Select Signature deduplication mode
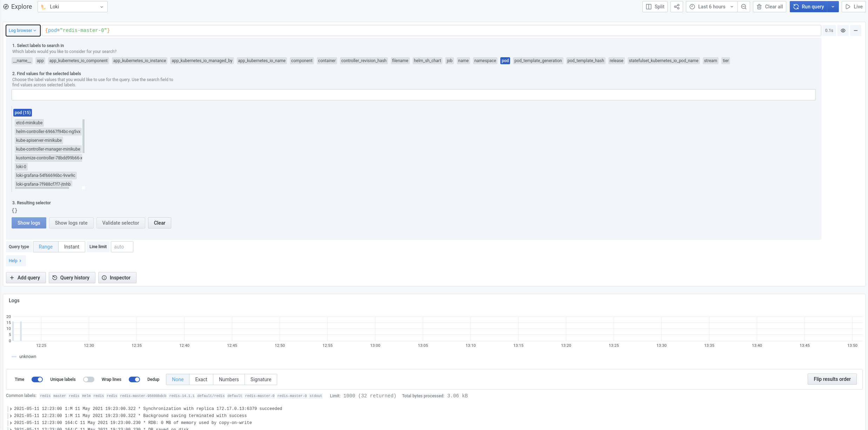Screen dimensions: 868x430 click(x=261, y=379)
